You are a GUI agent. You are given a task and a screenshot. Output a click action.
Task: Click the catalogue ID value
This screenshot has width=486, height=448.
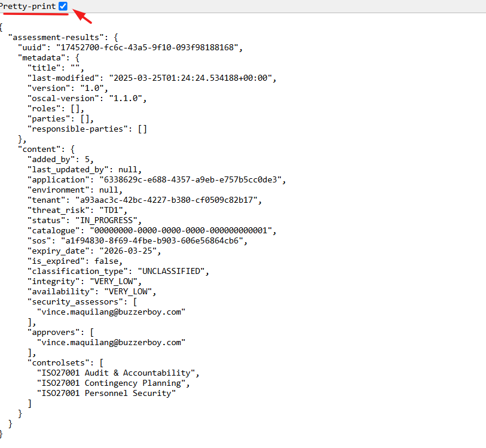181,230
